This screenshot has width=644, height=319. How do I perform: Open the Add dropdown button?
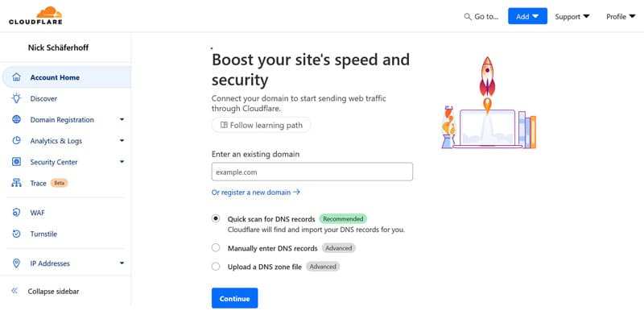point(527,16)
